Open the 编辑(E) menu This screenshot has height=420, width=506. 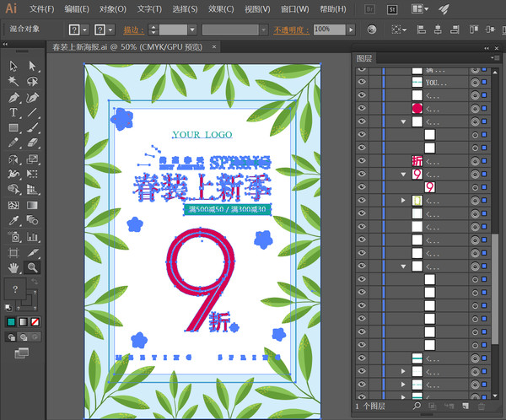[77, 9]
